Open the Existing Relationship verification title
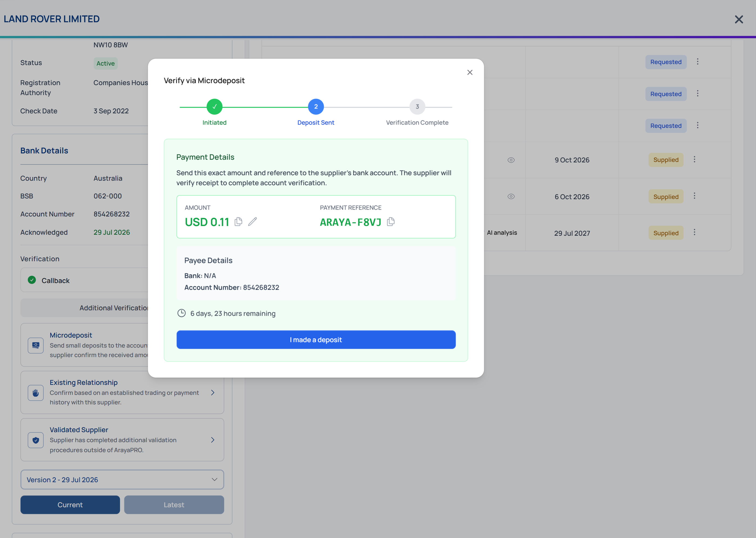Image resolution: width=756 pixels, height=538 pixels. (84, 382)
